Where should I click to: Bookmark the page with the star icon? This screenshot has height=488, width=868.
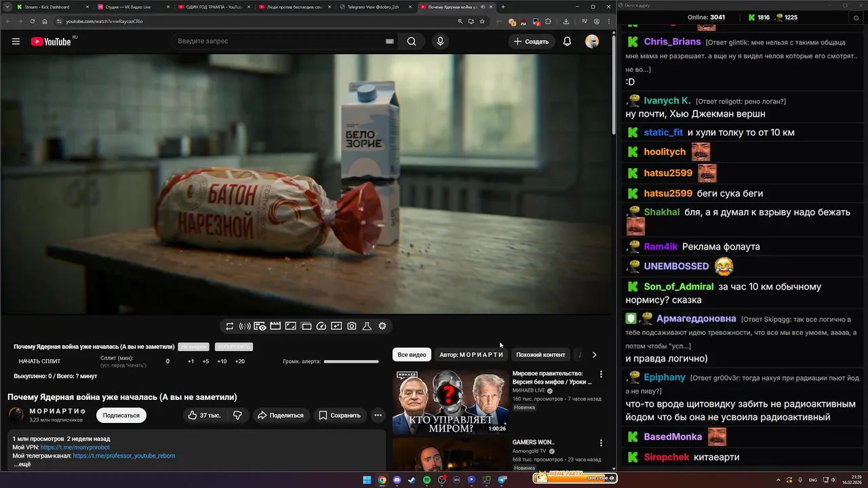[482, 21]
